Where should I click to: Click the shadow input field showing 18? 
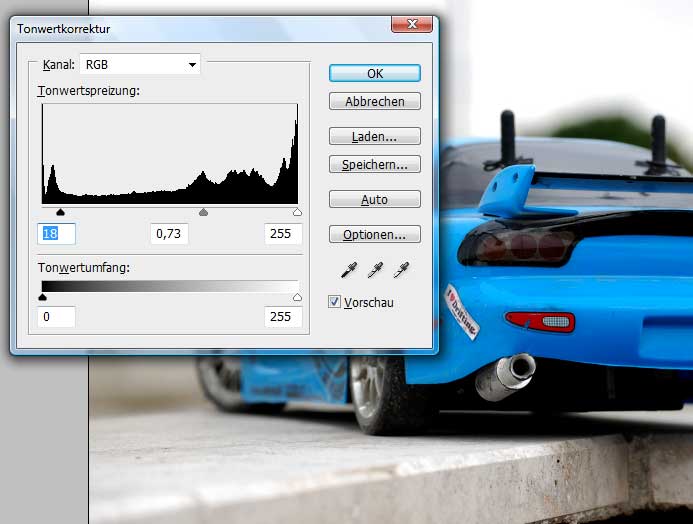coord(57,233)
